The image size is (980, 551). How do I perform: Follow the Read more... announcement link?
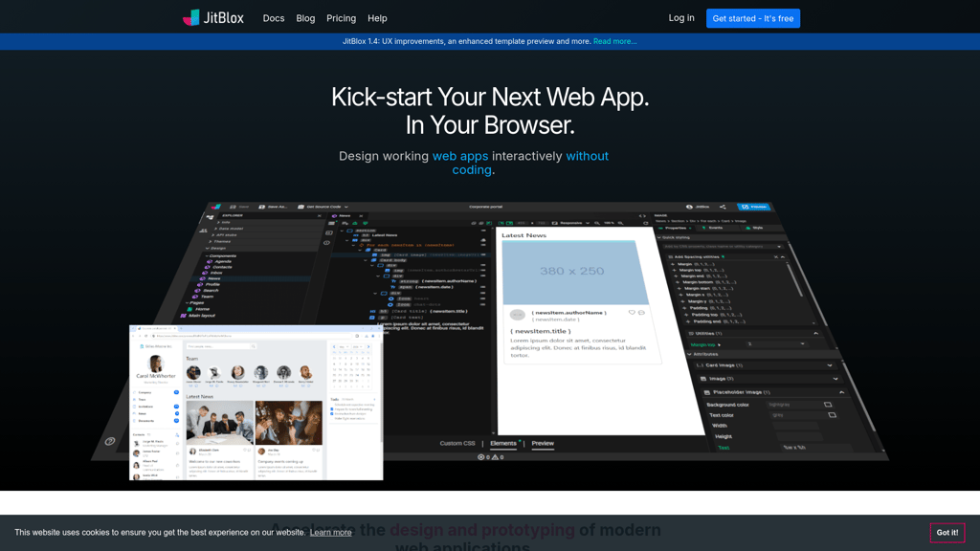point(615,41)
